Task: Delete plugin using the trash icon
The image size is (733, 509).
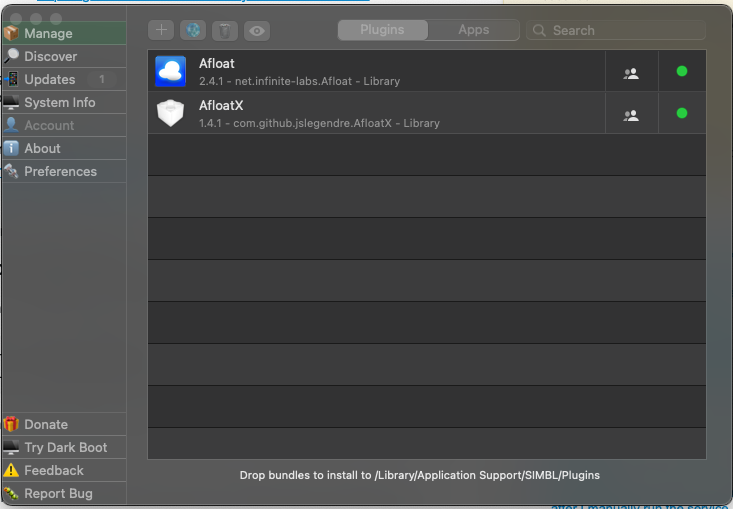Action: tap(225, 31)
